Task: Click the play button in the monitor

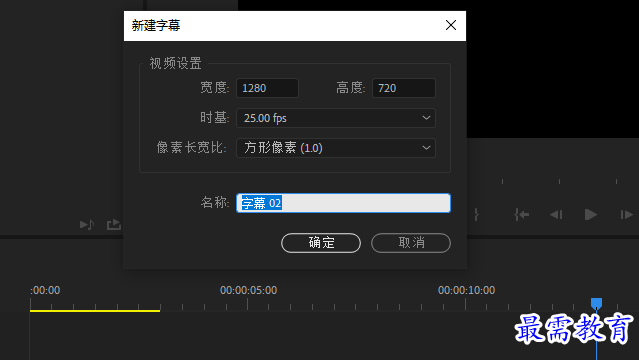Action: 591,214
